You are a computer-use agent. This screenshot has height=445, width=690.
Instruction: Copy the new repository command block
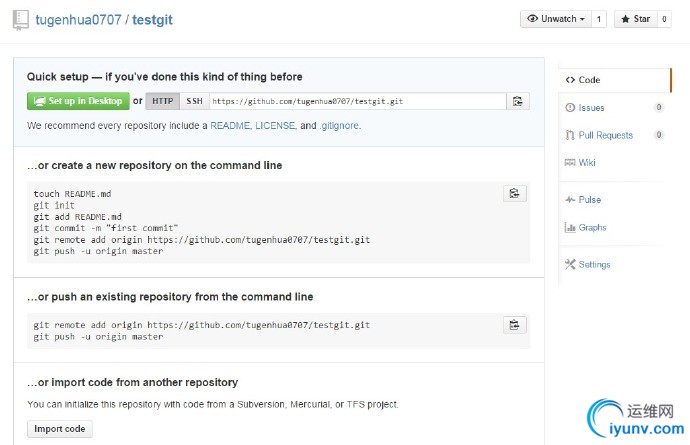click(x=513, y=193)
